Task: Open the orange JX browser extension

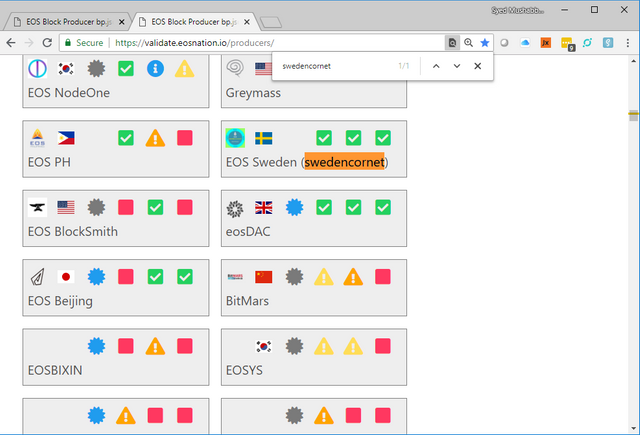Action: pyautogui.click(x=546, y=43)
